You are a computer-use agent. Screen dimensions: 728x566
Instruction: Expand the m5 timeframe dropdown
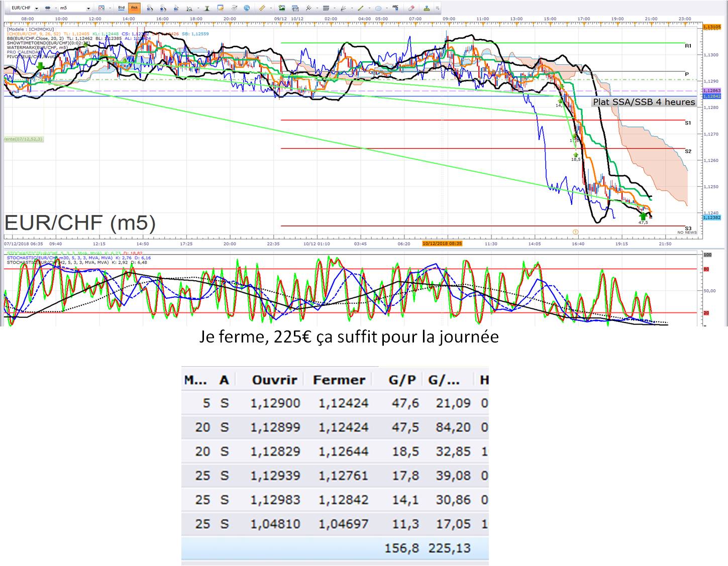tap(88, 9)
